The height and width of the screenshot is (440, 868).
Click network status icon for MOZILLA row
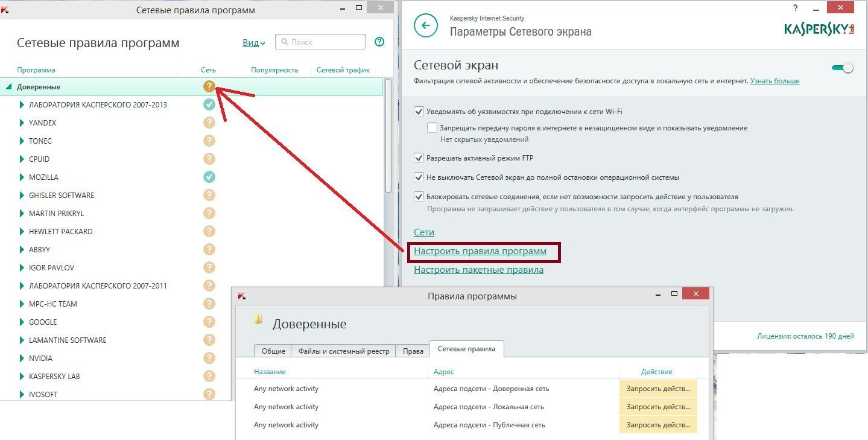tap(209, 177)
